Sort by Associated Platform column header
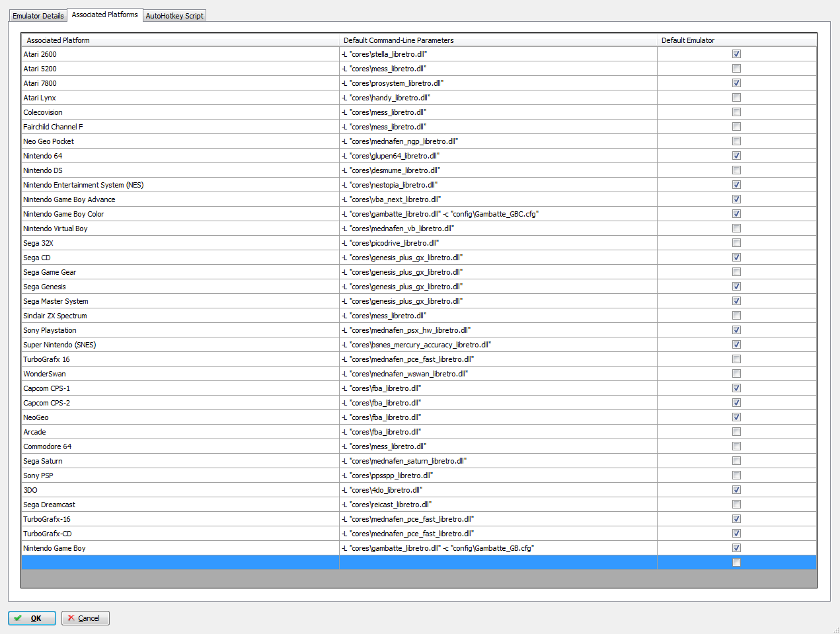 coord(180,40)
